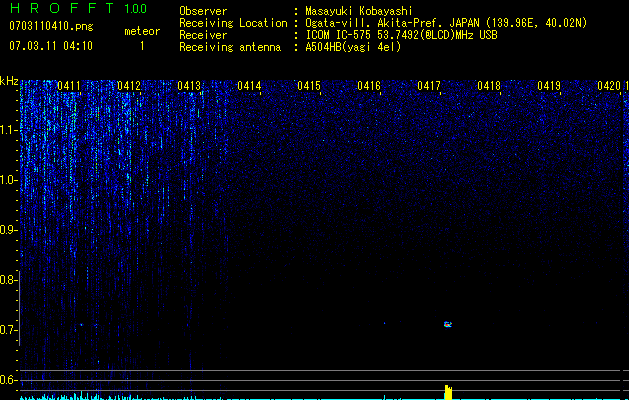Select the file name 0703110410.png

pos(51,26)
